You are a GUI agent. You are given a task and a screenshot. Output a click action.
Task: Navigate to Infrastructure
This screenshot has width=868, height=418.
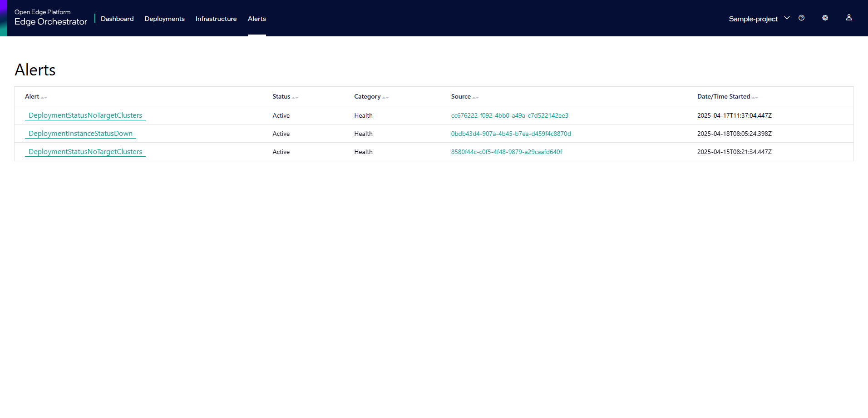(216, 19)
